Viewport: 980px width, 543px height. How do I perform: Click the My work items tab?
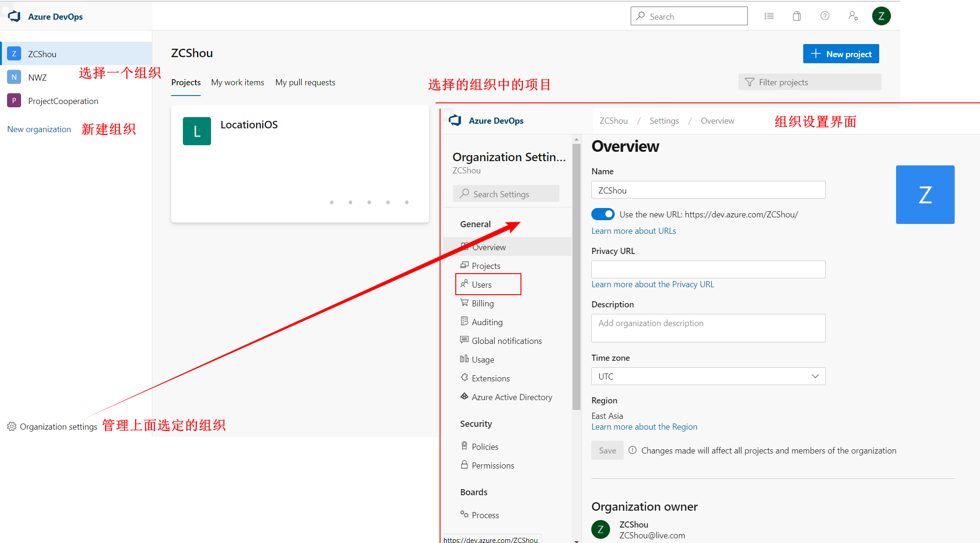[x=237, y=82]
